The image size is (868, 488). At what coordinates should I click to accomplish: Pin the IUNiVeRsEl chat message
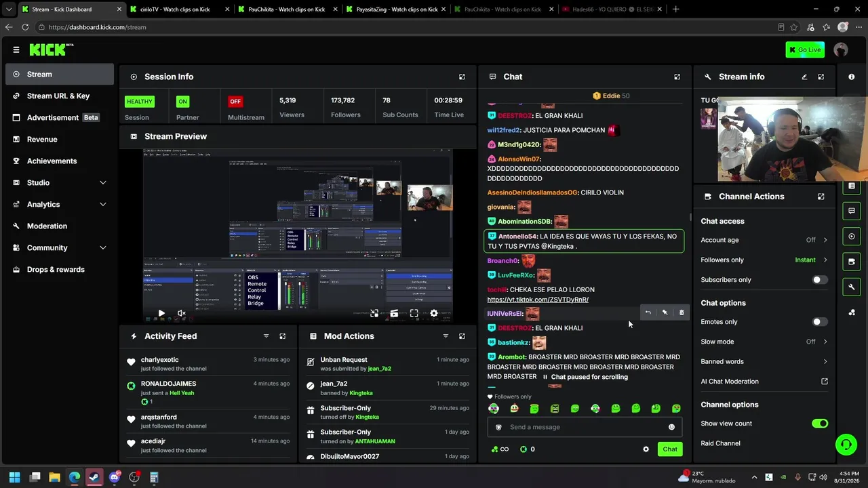(665, 312)
